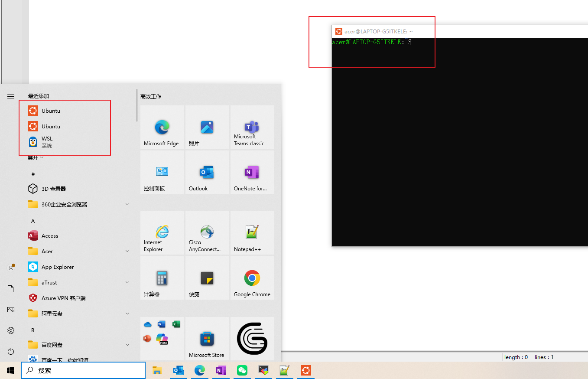The width and height of the screenshot is (588, 379).
Task: Collapse the 展开 section header
Action: click(x=35, y=157)
